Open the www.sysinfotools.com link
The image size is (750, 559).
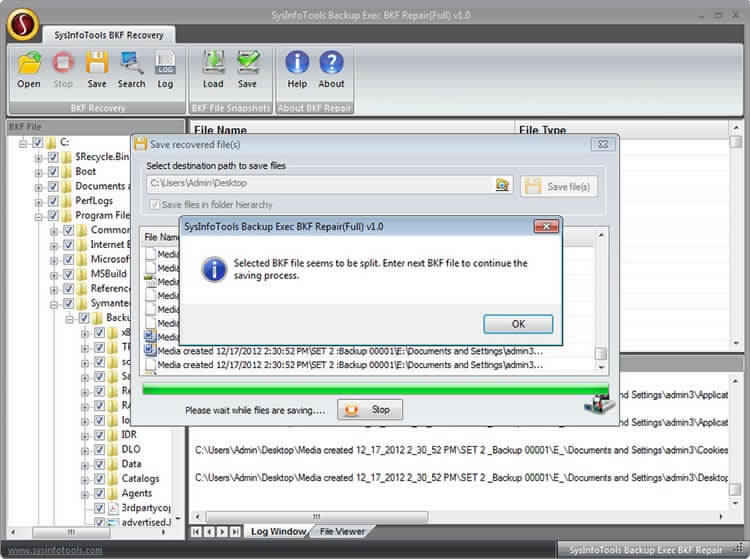coord(55,550)
